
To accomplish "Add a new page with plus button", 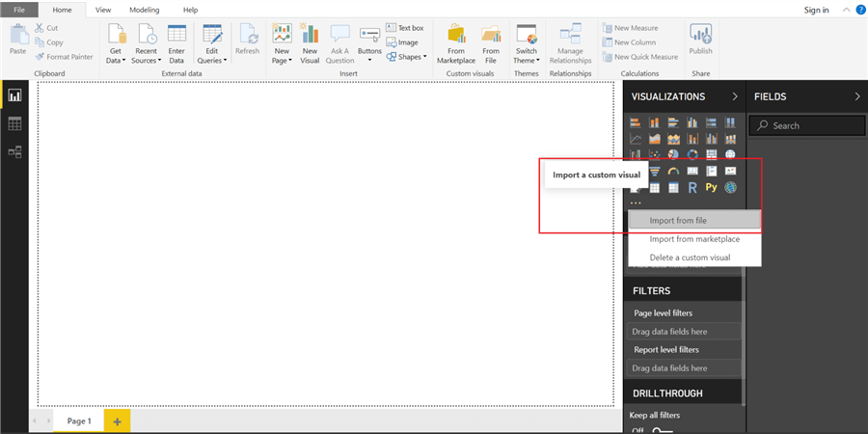I will [x=117, y=421].
